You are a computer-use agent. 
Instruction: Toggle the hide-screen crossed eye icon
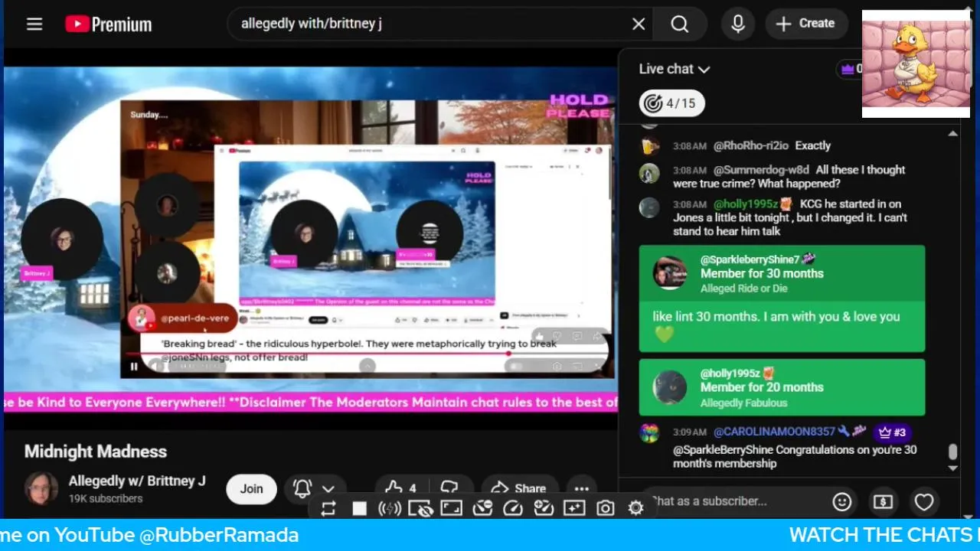420,508
